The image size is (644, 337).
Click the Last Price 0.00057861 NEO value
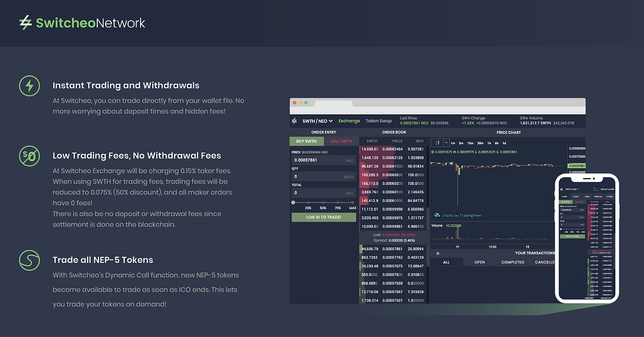(x=414, y=123)
